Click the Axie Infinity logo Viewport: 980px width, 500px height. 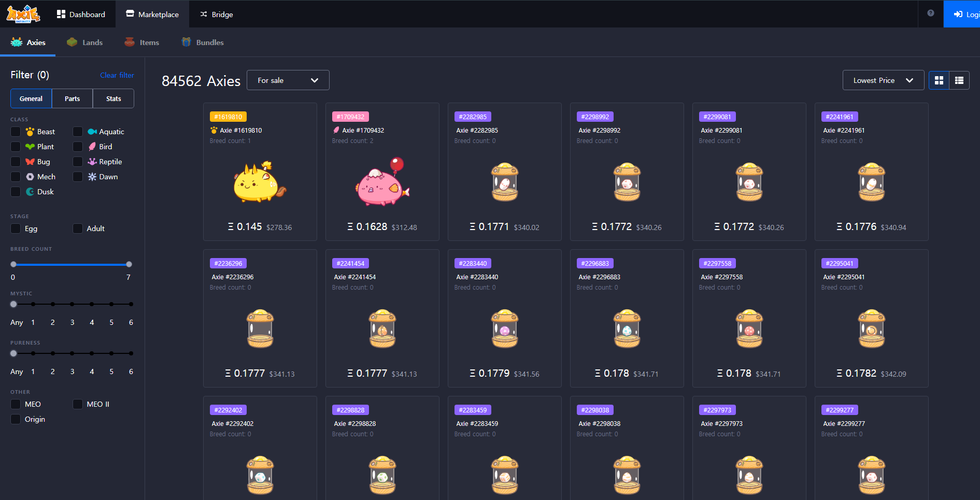point(23,14)
